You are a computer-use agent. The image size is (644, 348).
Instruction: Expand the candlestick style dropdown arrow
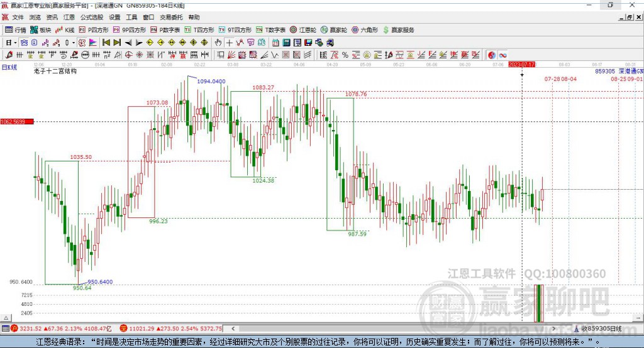(74, 43)
